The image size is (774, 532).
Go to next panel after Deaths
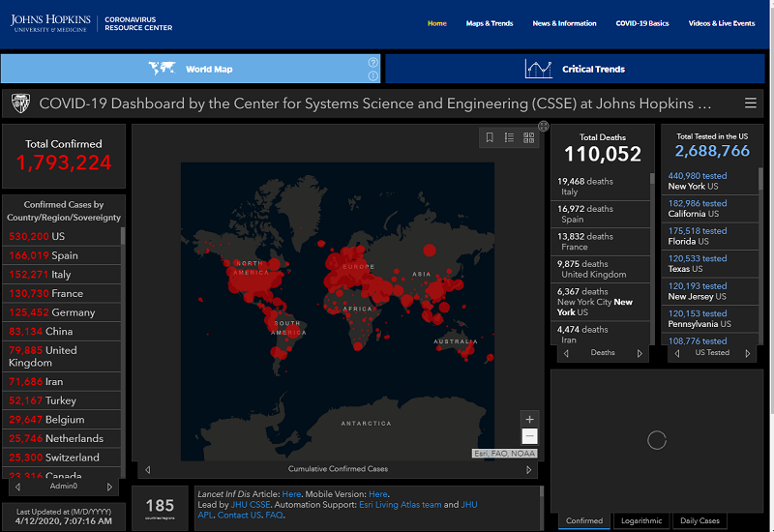tap(640, 353)
